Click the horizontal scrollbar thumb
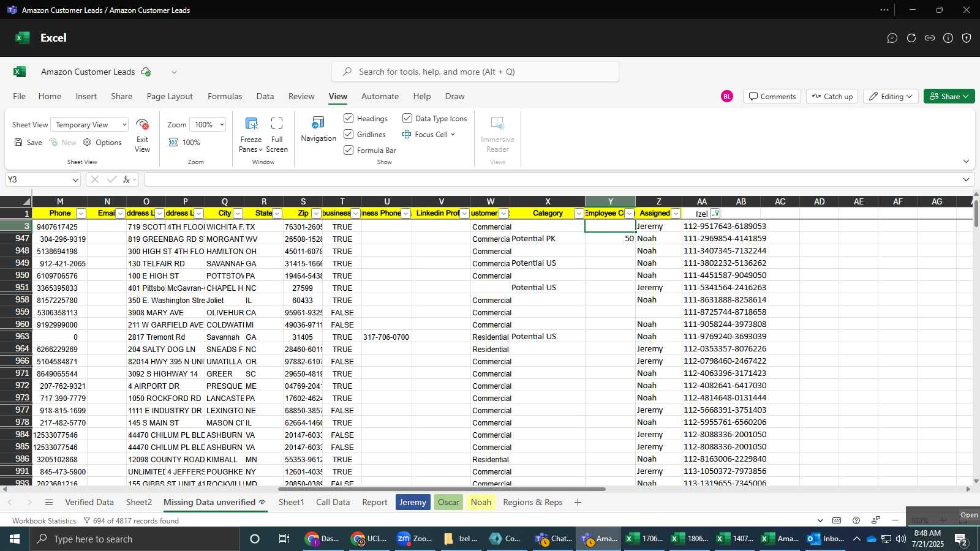 [442, 489]
